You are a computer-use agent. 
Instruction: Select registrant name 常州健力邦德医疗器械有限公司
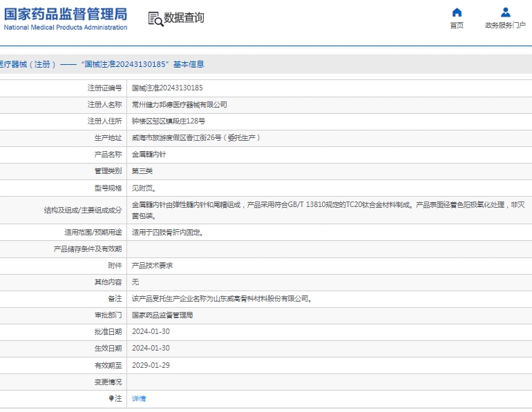click(x=180, y=105)
